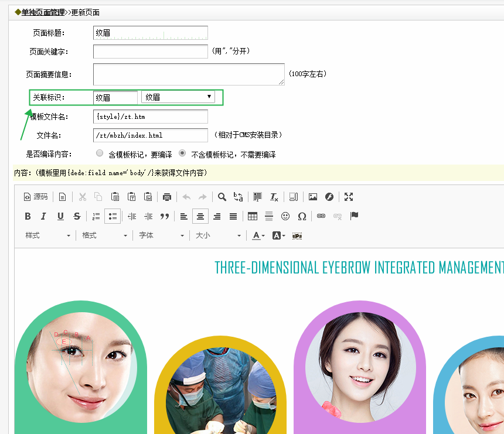The height and width of the screenshot is (434, 504).
Task: Click the undo arrow icon
Action: (186, 197)
